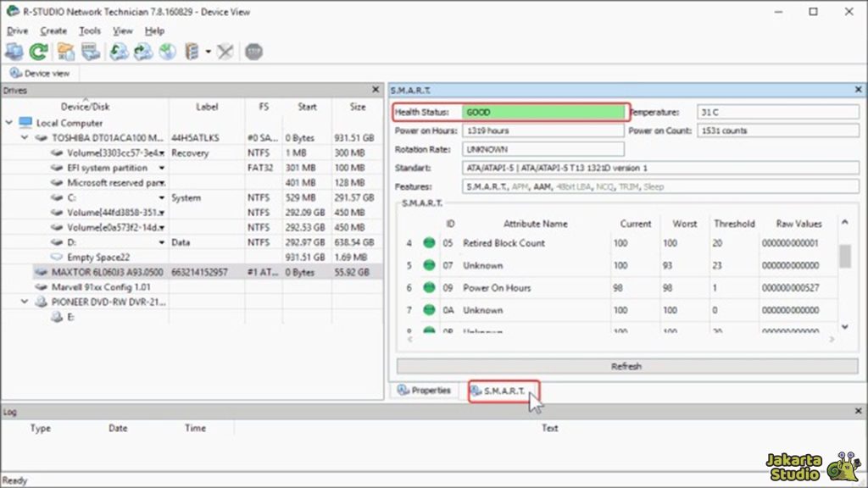Collapse the Local Computer tree node
The image size is (868, 488).
pos(8,123)
